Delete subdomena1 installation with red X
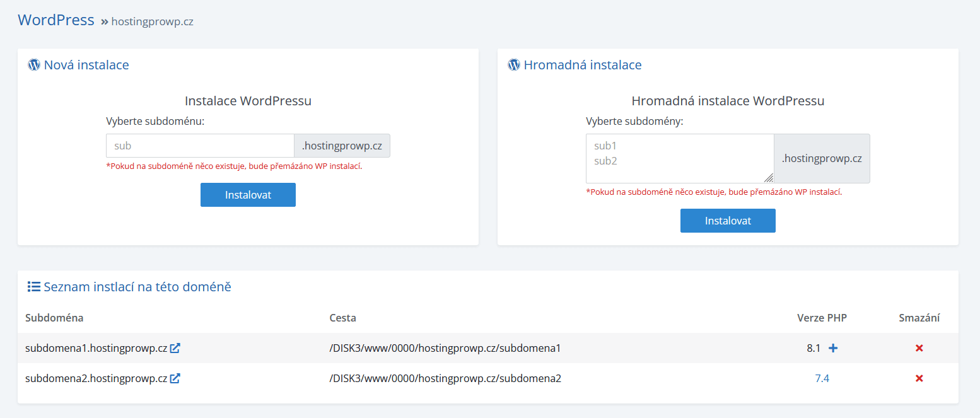This screenshot has height=418, width=980. pyautogui.click(x=919, y=348)
